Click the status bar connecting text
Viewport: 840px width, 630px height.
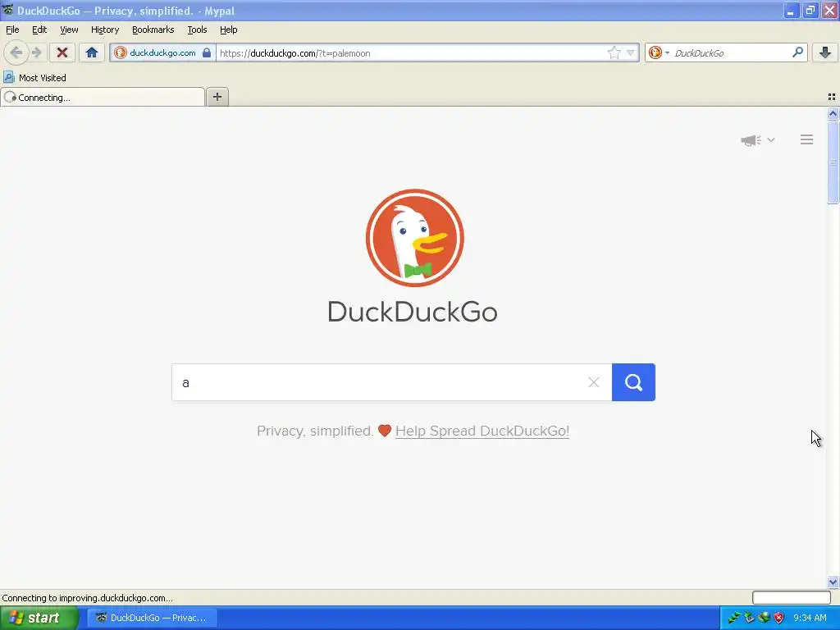(x=87, y=598)
